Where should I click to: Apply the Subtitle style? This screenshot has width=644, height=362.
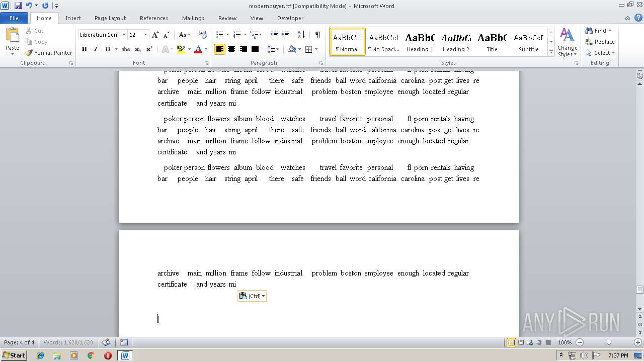[528, 42]
